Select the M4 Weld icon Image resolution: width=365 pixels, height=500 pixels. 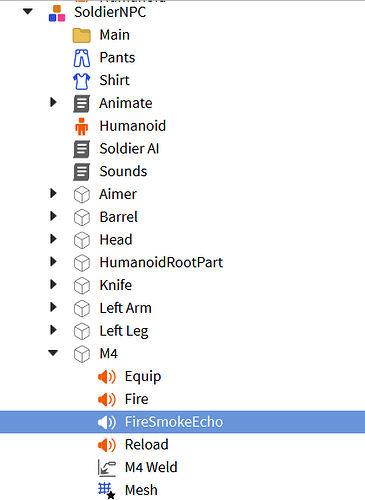coord(107,467)
